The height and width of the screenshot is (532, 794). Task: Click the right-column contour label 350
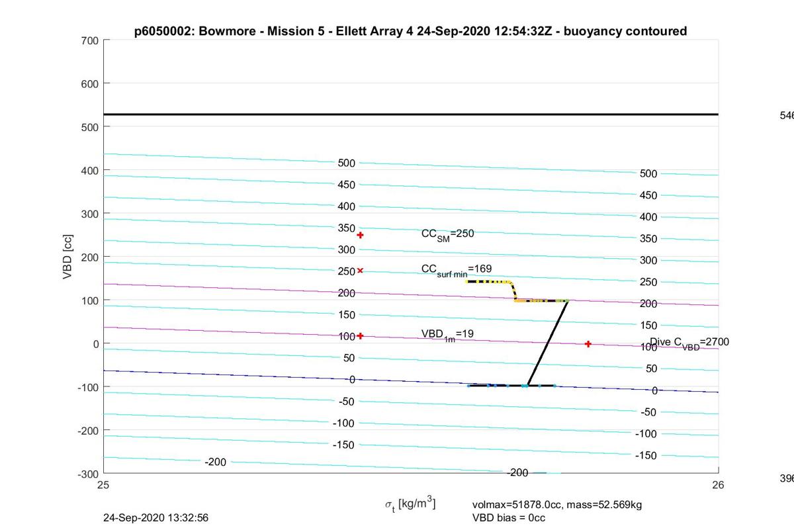(648, 239)
